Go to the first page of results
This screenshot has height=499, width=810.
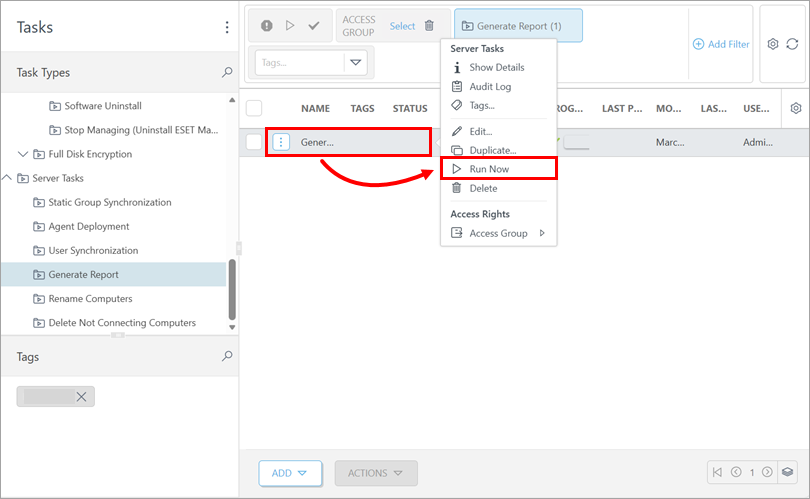717,472
